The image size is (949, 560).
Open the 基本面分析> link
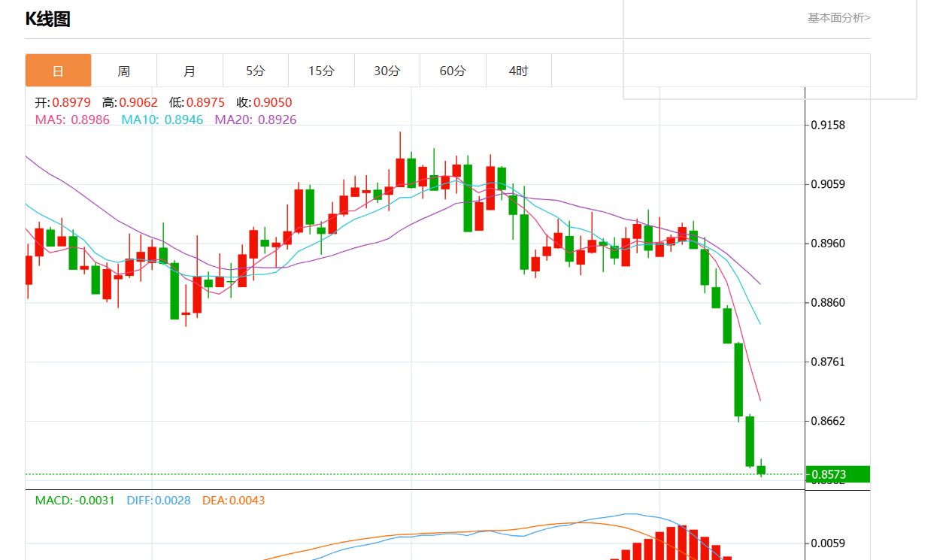tap(839, 17)
